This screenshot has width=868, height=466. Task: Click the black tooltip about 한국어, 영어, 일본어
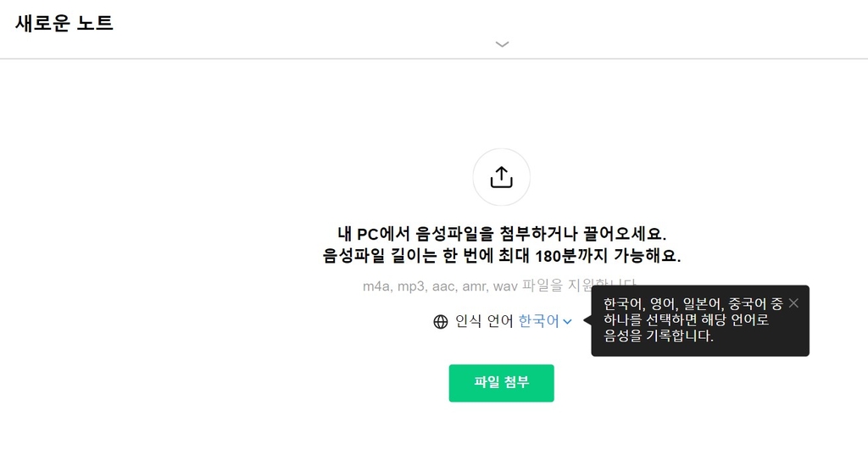pos(699,320)
